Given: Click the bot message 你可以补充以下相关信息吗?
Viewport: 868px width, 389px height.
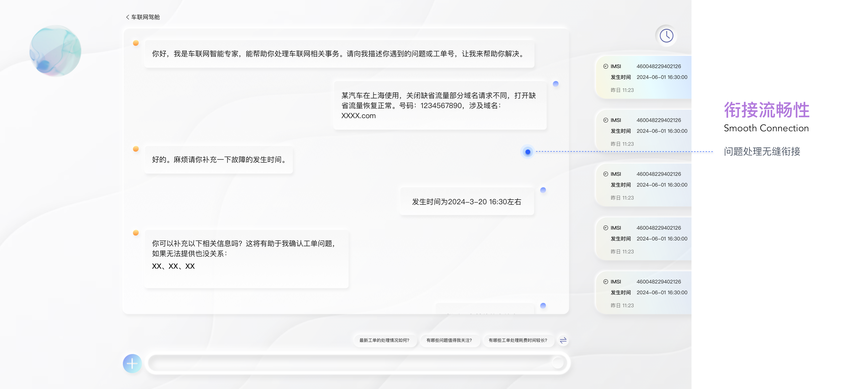Looking at the screenshot, I should point(246,259).
